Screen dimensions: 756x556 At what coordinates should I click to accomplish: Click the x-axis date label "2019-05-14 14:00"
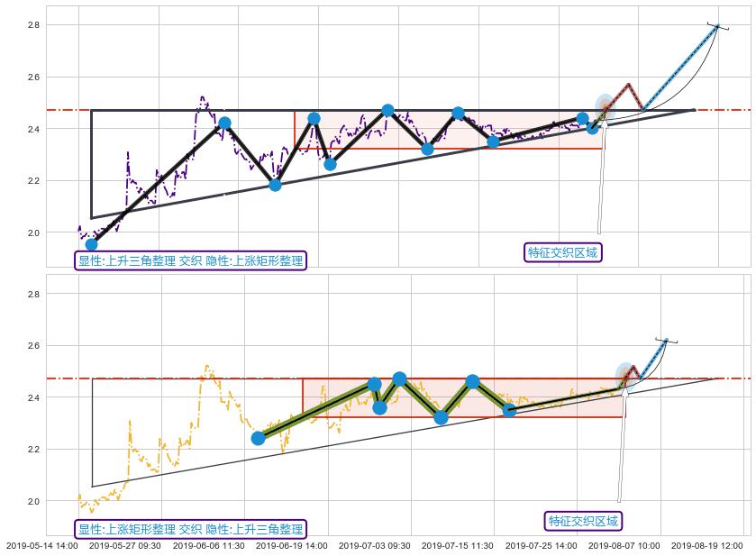click(41, 545)
